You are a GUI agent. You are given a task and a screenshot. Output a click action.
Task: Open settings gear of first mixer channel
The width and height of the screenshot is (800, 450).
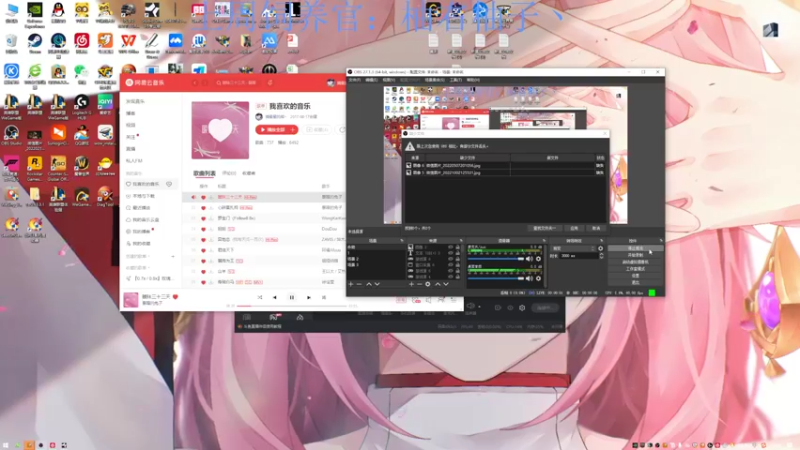538,259
